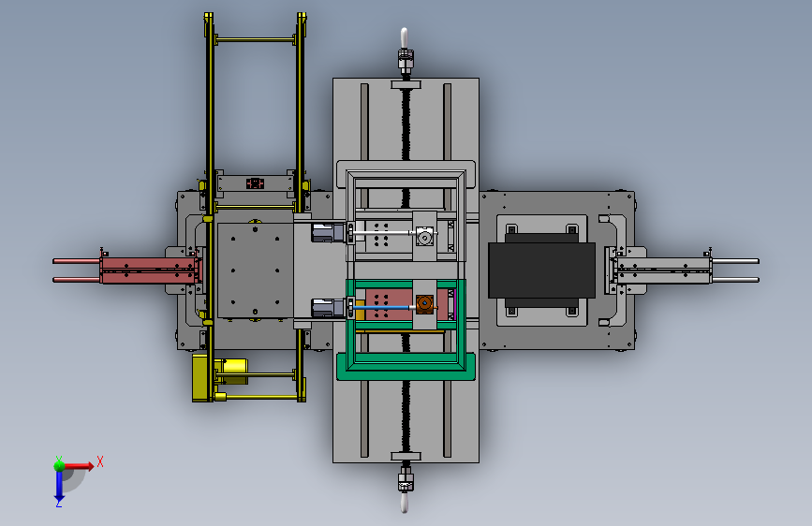This screenshot has width=812, height=526.
Task: Select the blue rod on the lower carriage
Action: 384,308
